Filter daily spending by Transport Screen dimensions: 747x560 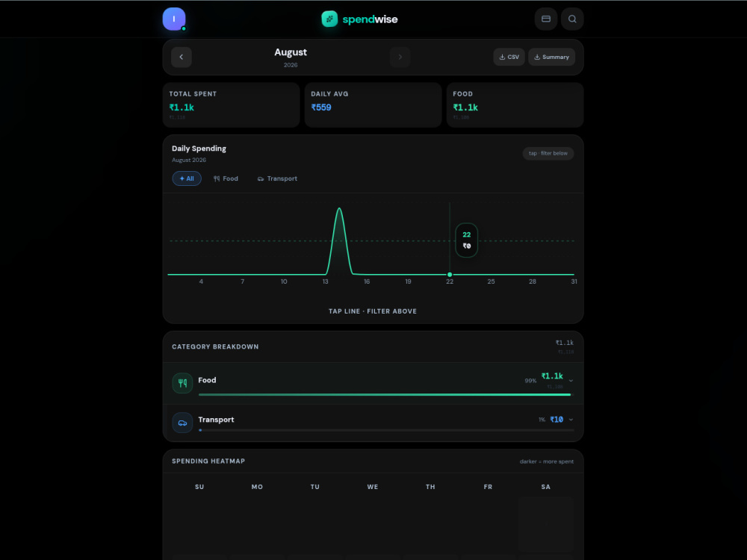click(x=277, y=178)
